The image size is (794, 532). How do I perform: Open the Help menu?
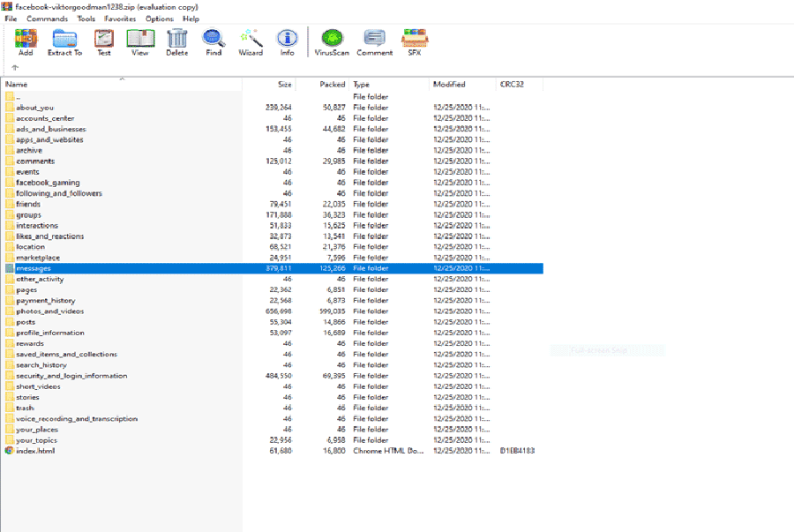(x=191, y=19)
